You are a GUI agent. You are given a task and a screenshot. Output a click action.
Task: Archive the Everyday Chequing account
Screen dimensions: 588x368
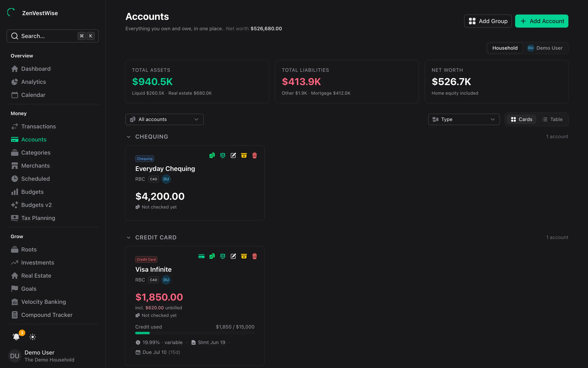pos(244,156)
